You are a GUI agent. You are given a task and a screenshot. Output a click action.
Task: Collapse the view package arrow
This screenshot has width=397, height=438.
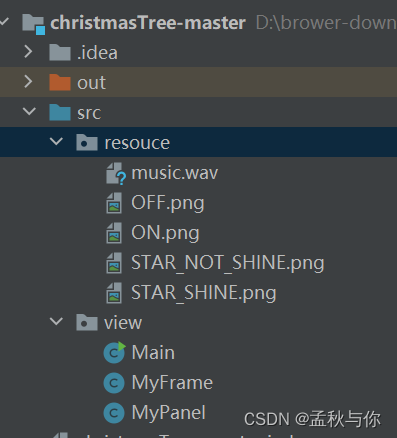pos(56,321)
